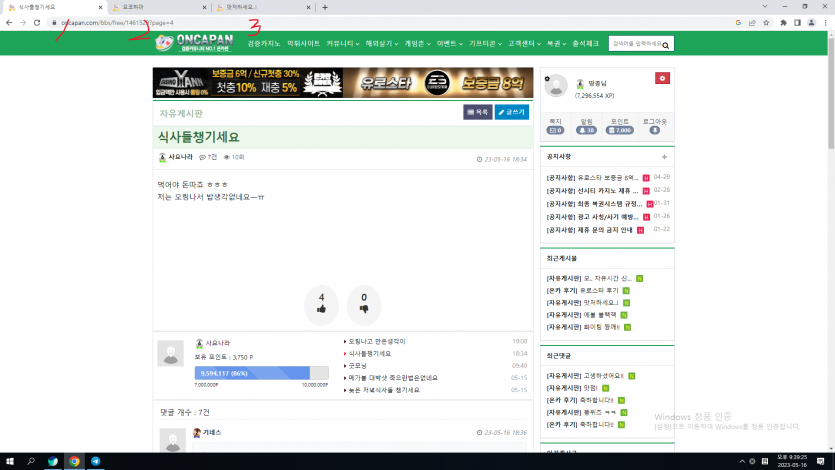
Task: Open Chrome three-dot menu
Action: point(825,23)
